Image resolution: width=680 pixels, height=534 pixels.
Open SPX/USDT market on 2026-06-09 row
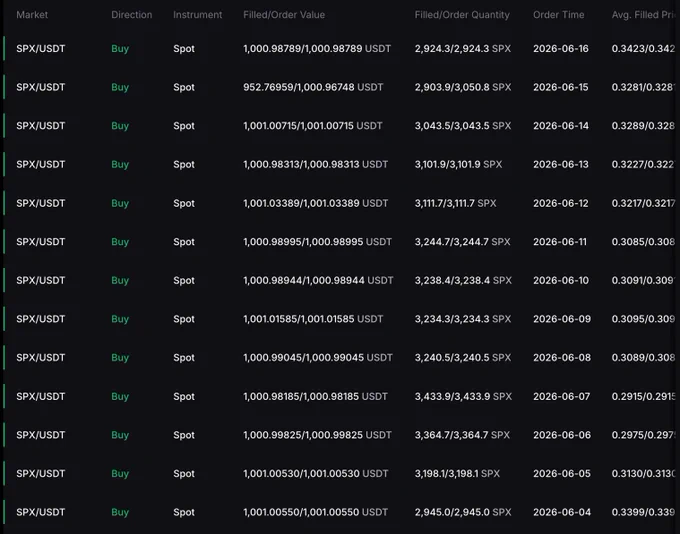coord(41,319)
